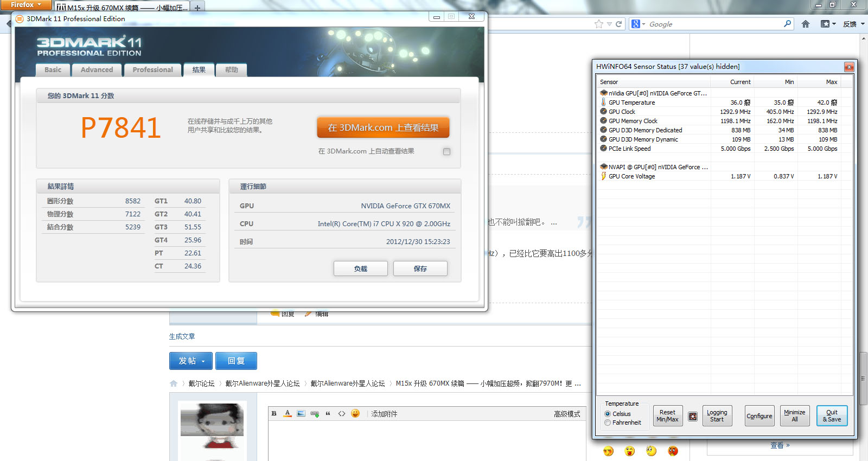The height and width of the screenshot is (461, 868).
Task: Open the 结果 results tab
Action: [199, 70]
